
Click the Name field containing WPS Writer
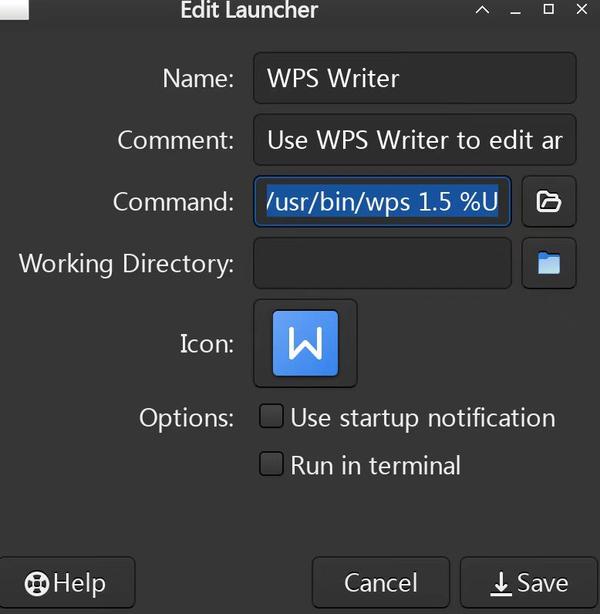(415, 78)
